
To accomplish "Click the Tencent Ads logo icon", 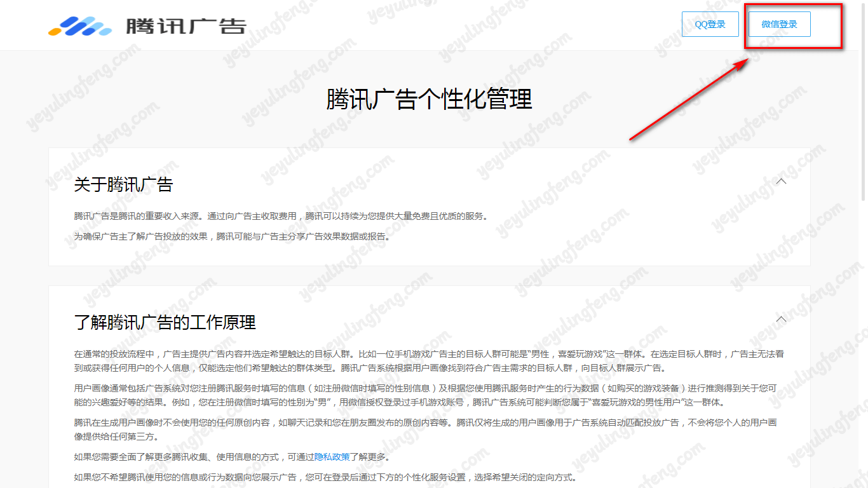I will click(80, 26).
